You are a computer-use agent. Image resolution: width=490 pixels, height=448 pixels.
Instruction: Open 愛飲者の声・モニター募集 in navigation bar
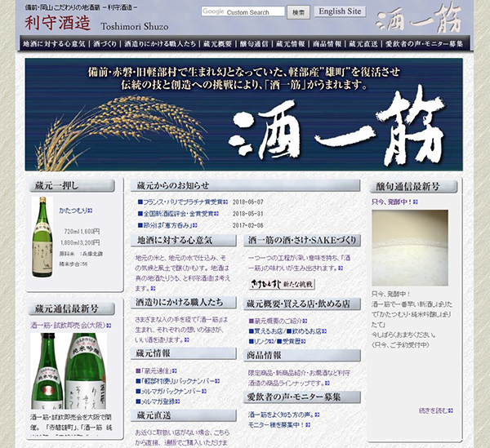pyautogui.click(x=424, y=44)
